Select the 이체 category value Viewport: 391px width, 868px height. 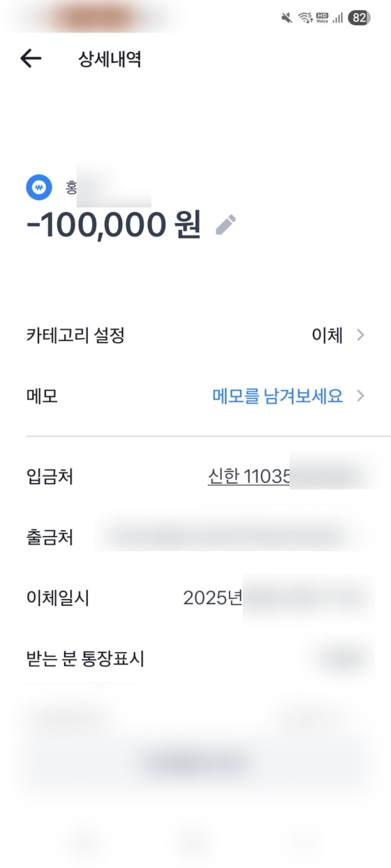[x=327, y=335]
